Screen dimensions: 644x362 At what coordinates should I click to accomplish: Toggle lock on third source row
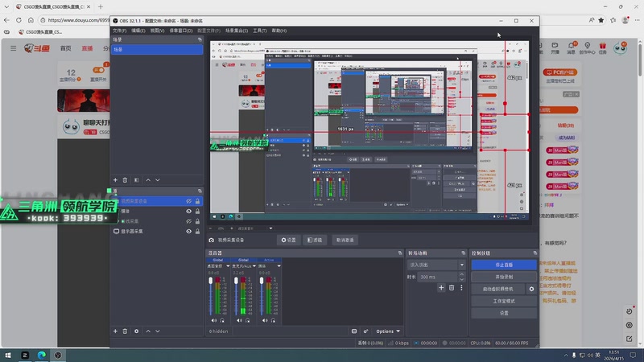click(x=197, y=221)
